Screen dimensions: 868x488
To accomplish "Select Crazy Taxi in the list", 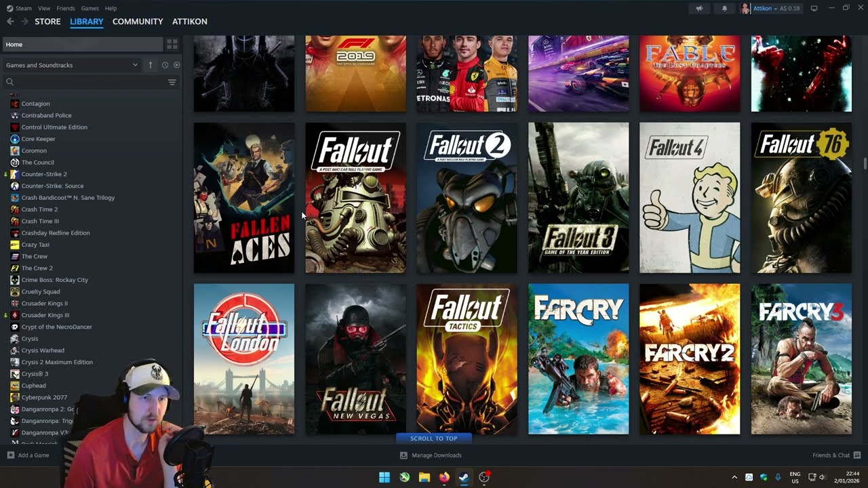I will 35,245.
